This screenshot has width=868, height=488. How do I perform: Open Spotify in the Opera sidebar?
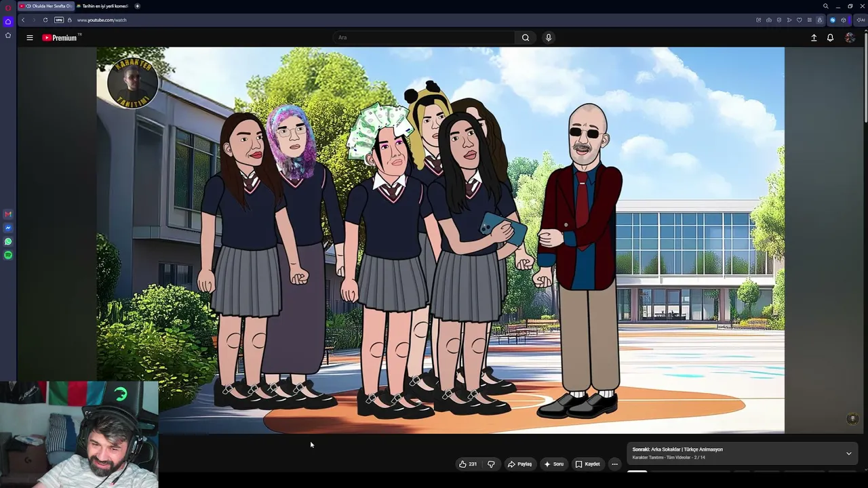pyautogui.click(x=8, y=255)
